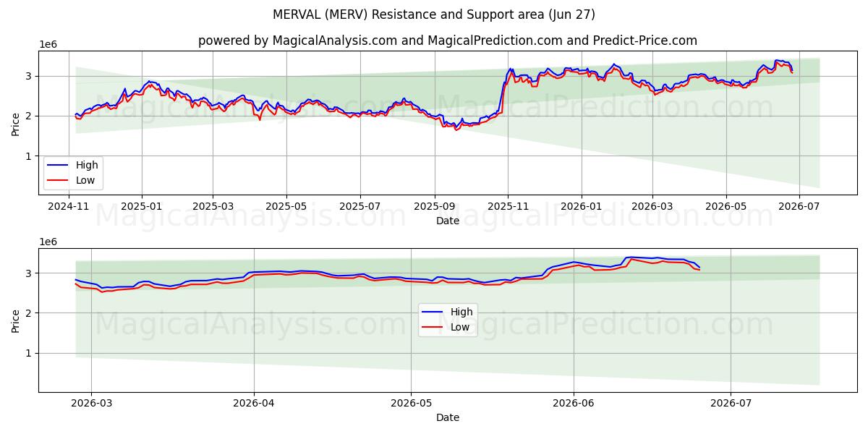Click the y-axis value 1 in top chart
The width and height of the screenshot is (868, 434).
30,156
